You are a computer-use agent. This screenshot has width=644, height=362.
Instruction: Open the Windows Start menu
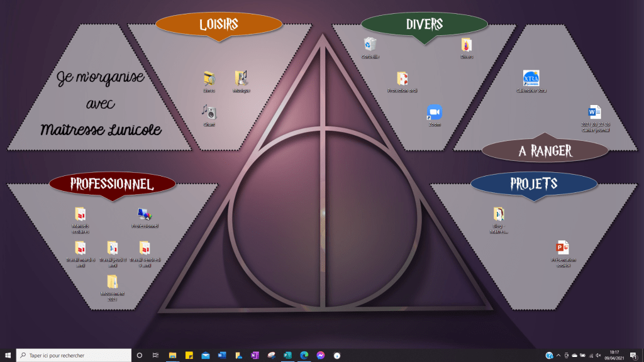tap(8, 355)
